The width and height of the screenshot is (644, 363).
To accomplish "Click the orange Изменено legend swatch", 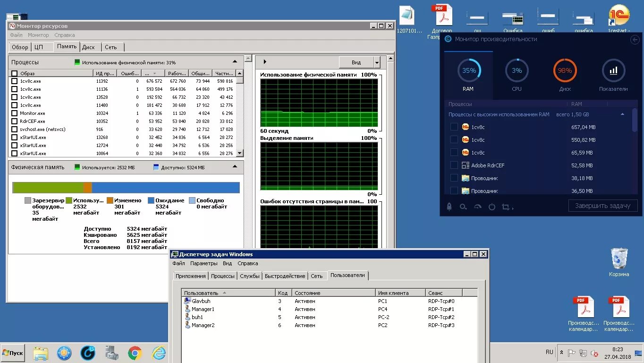I will point(110,200).
